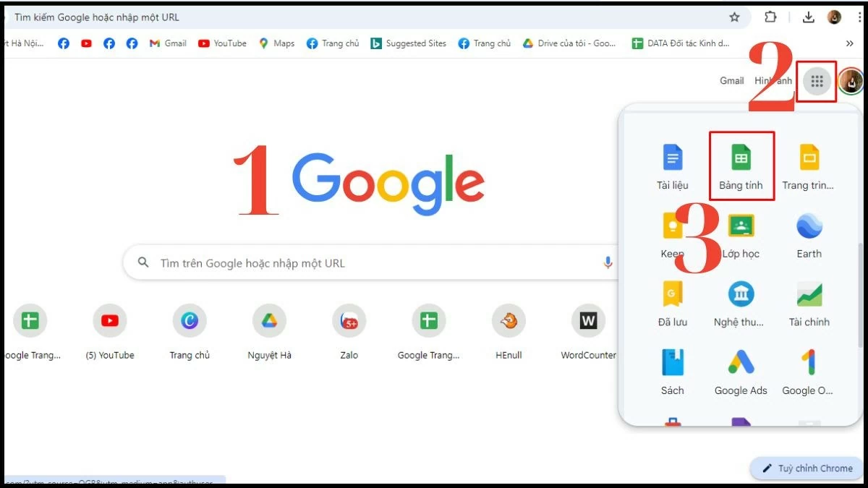Click the voice search microphone icon
Image resolution: width=868 pixels, height=488 pixels.
point(608,263)
